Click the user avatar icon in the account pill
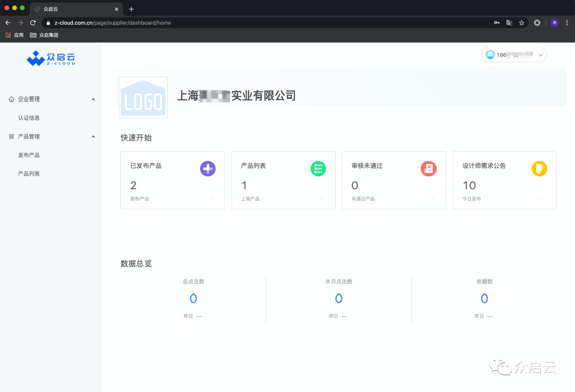Viewport: 575px width, 392px height. 489,54
